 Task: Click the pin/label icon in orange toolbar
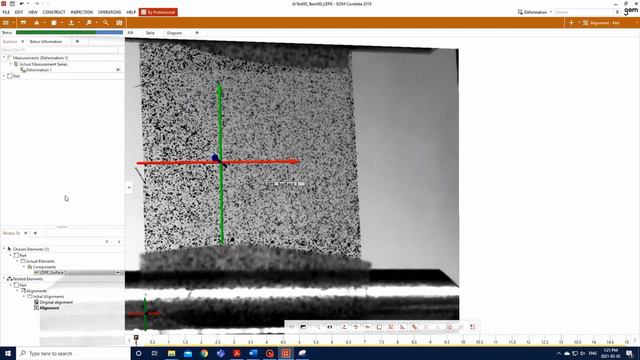pyautogui.click(x=89, y=23)
